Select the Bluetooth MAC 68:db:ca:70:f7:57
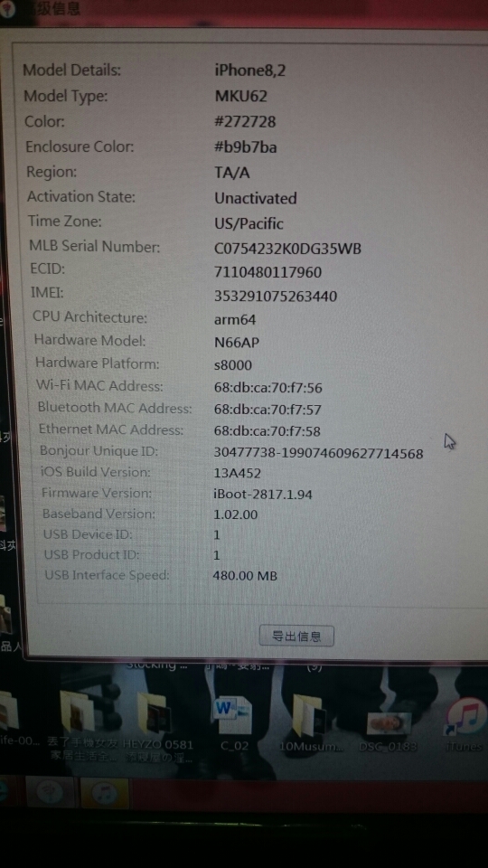Screen dimensions: 488x868 (x=267, y=410)
